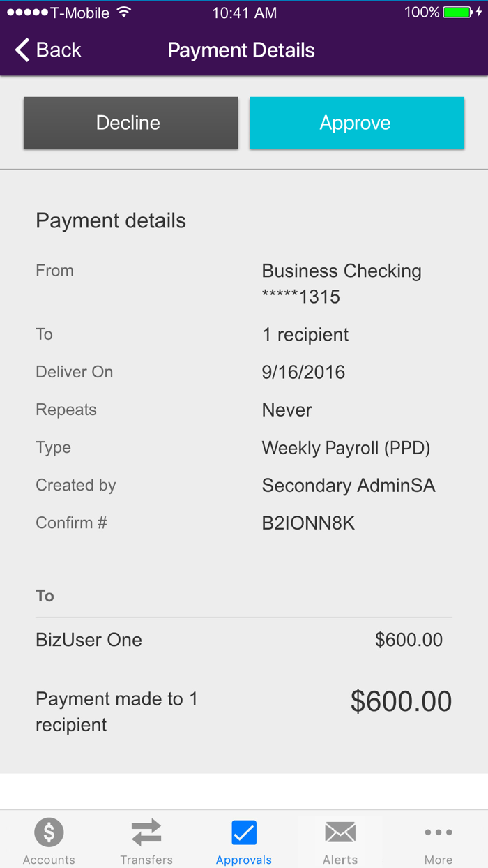This screenshot has height=868, width=488.
Task: Tap the Accounts dollar sign symbol
Action: 49,832
